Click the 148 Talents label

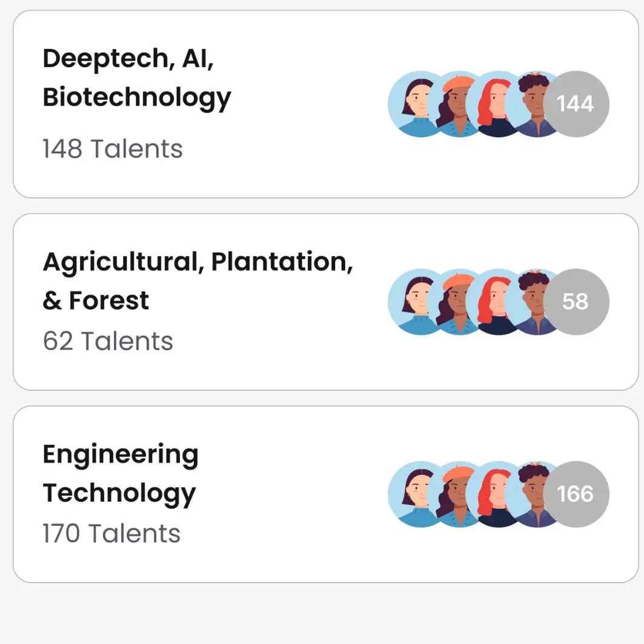(x=113, y=149)
